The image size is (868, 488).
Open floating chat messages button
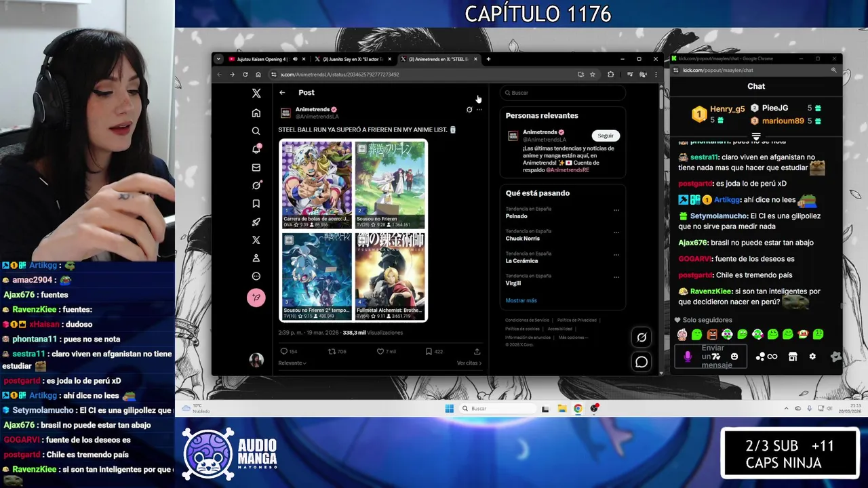pos(642,362)
